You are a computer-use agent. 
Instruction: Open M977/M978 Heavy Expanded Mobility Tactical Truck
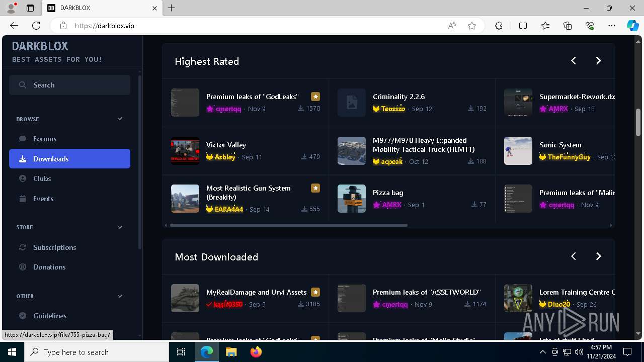pyautogui.click(x=424, y=145)
